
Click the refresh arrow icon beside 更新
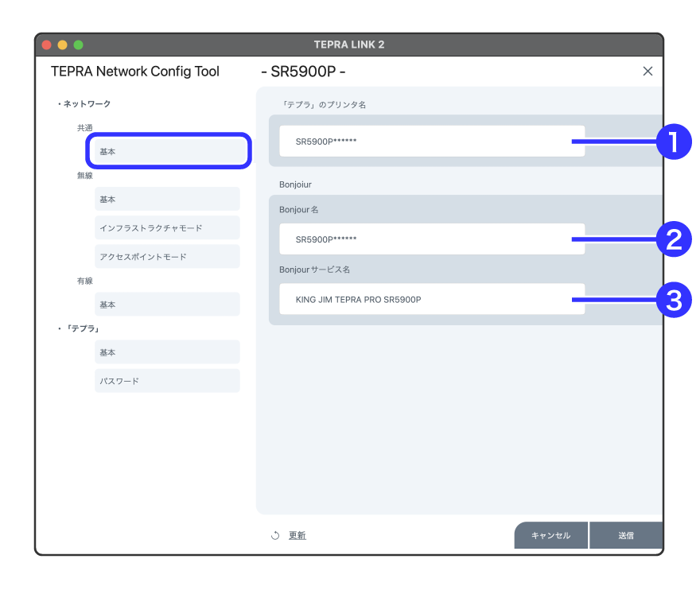pyautogui.click(x=275, y=536)
